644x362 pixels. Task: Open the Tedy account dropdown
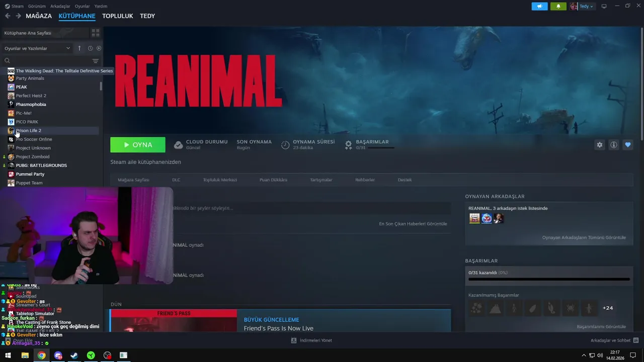pos(582,7)
